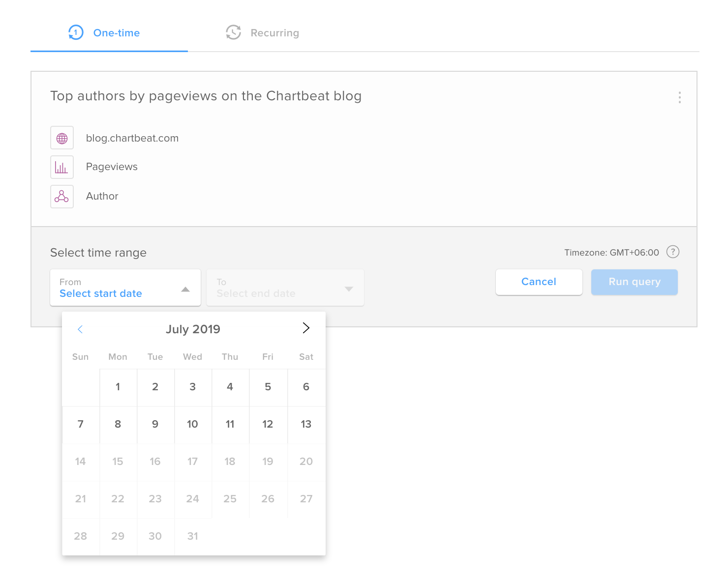Click the July 2019 month header
728x579 pixels.
(193, 329)
